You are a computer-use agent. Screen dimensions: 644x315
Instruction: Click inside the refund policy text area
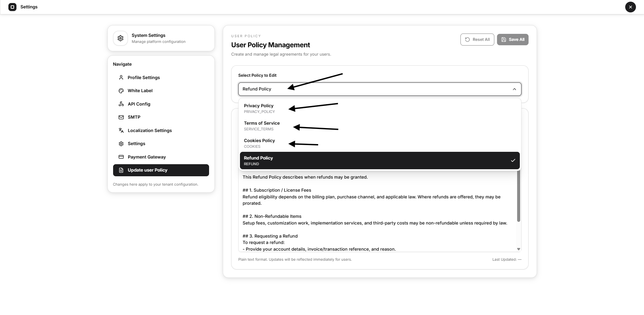(378, 211)
